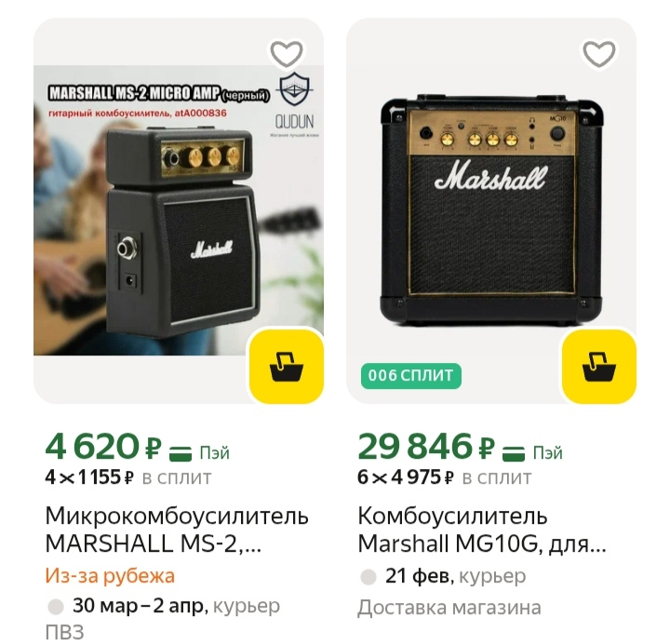Viewport: 670px width, 644px height.
Task: Tap Pay card icon beside 29 846 ₽
Action: point(514,453)
